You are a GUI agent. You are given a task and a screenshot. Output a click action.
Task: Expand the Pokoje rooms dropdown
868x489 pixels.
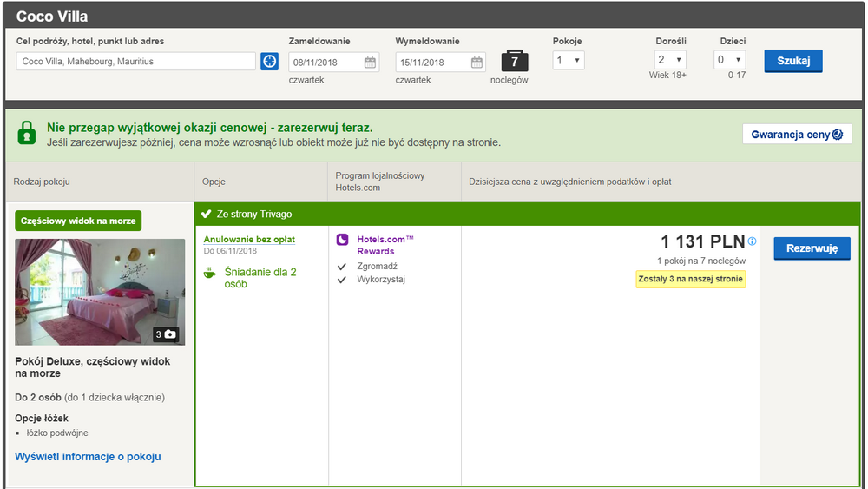(569, 60)
